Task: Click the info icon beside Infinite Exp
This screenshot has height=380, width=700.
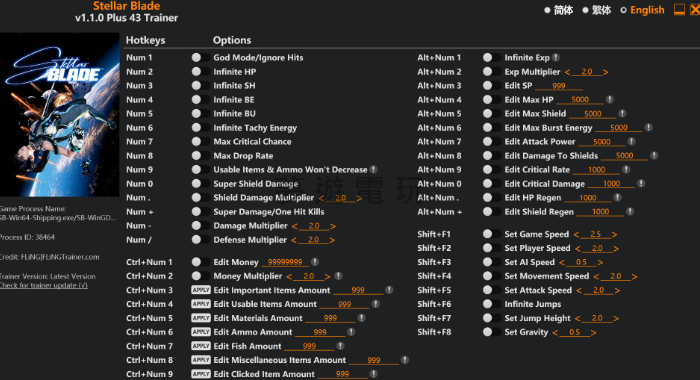Action: coord(556,58)
